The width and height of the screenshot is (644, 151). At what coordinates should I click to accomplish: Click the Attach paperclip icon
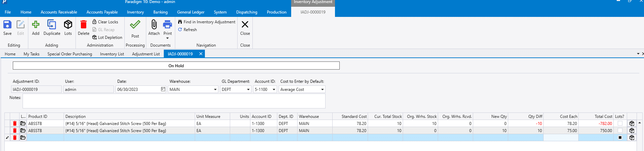(154, 25)
